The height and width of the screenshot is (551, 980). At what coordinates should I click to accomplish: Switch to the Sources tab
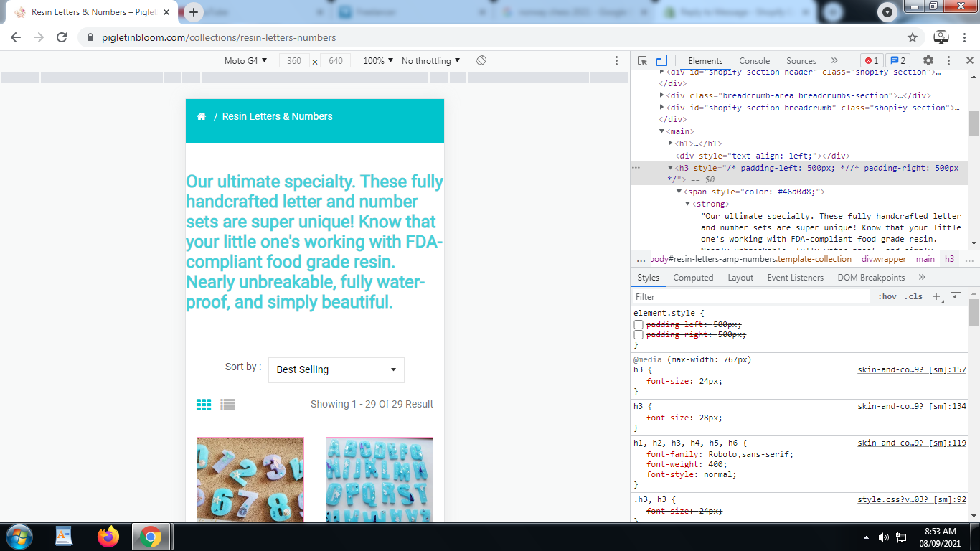click(x=801, y=61)
